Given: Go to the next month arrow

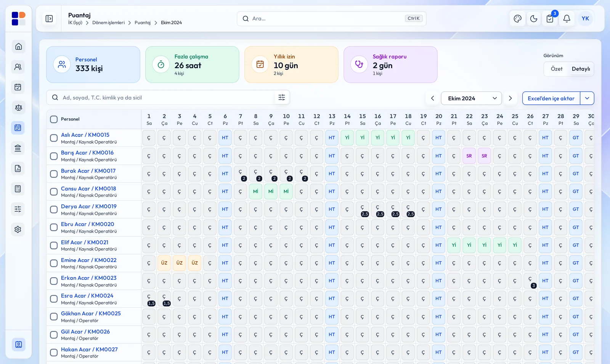Looking at the screenshot, I should point(510,98).
